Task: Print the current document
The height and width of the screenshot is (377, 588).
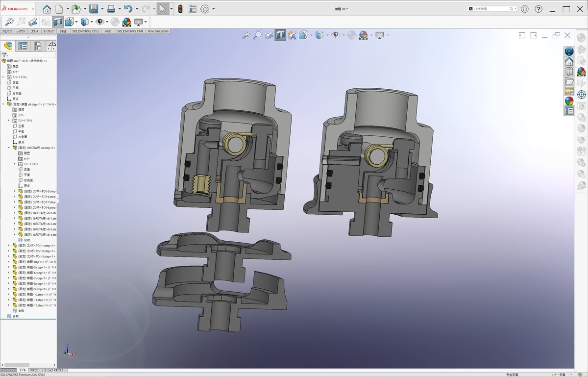Action: [x=111, y=9]
